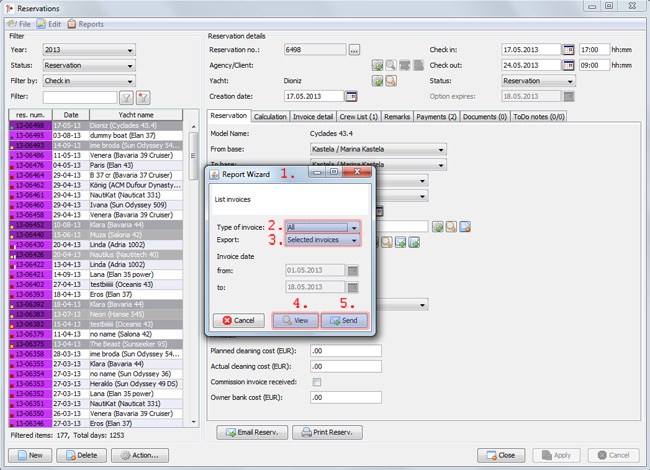Switch to the Remarks tab
This screenshot has width=650, height=470.
[397, 117]
